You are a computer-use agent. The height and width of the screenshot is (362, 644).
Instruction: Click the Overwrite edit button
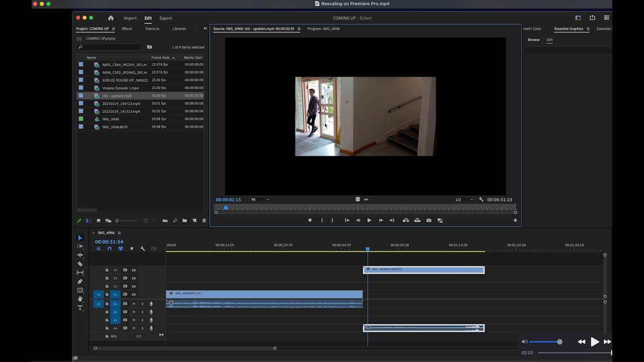[x=417, y=220]
